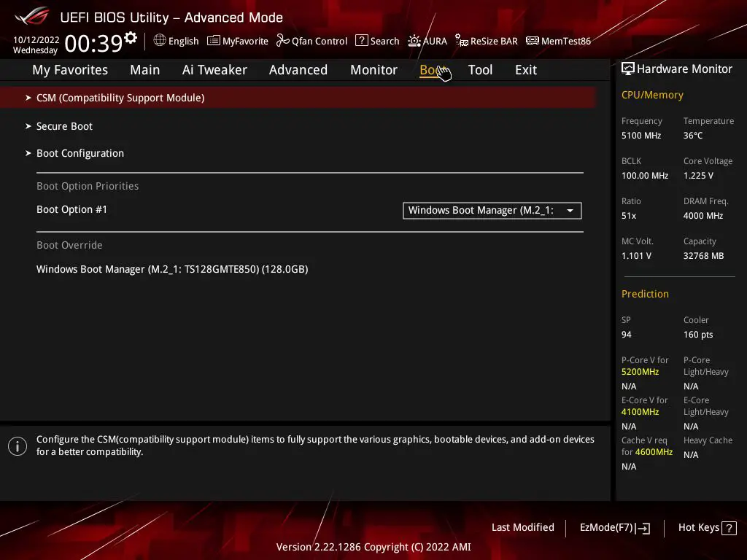Screen dimensions: 747x560
Task: Click the 32768 MB capacity value
Action: click(704, 256)
